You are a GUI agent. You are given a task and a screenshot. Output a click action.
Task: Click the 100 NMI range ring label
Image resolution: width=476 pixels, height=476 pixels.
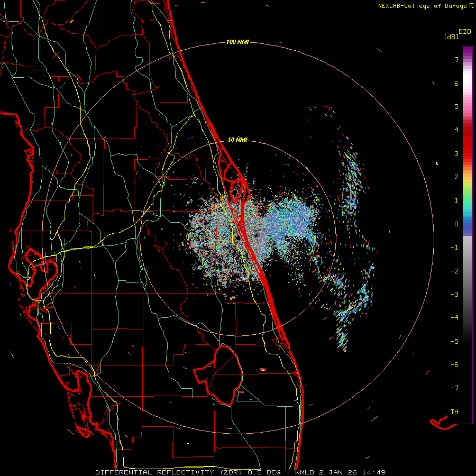click(237, 42)
